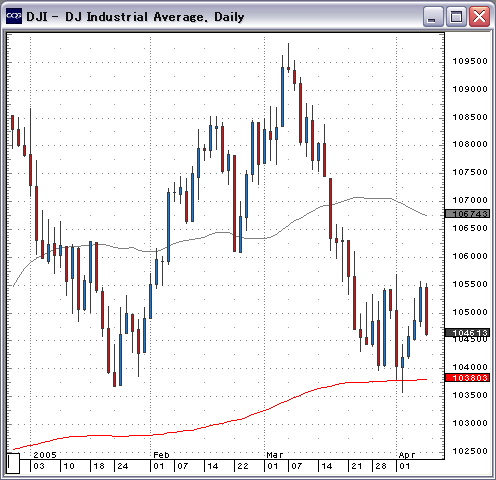Click the 22 date marker in February
This screenshot has height=480, width=496.
click(243, 466)
